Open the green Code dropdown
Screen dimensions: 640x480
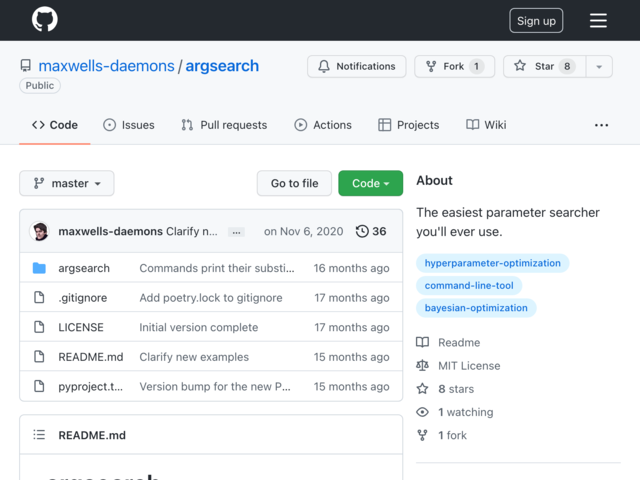click(x=371, y=183)
